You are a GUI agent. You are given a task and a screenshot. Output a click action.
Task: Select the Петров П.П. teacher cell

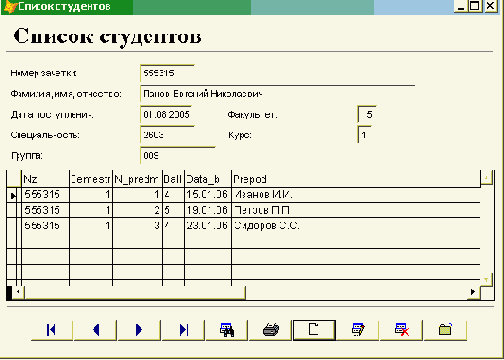[x=356, y=210]
